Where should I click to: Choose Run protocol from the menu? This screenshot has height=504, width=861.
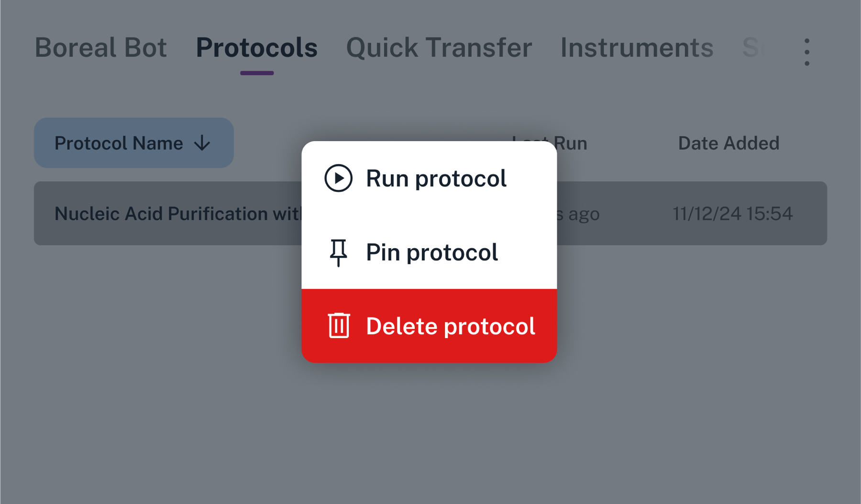coord(435,178)
